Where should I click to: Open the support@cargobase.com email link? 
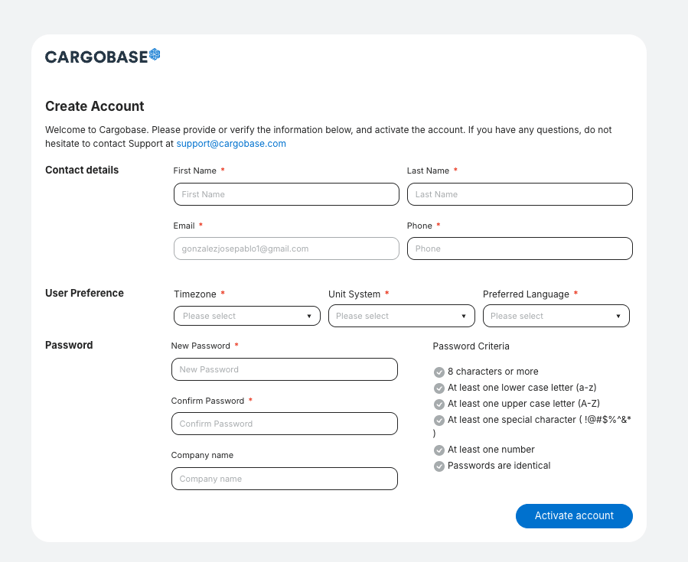coord(231,143)
